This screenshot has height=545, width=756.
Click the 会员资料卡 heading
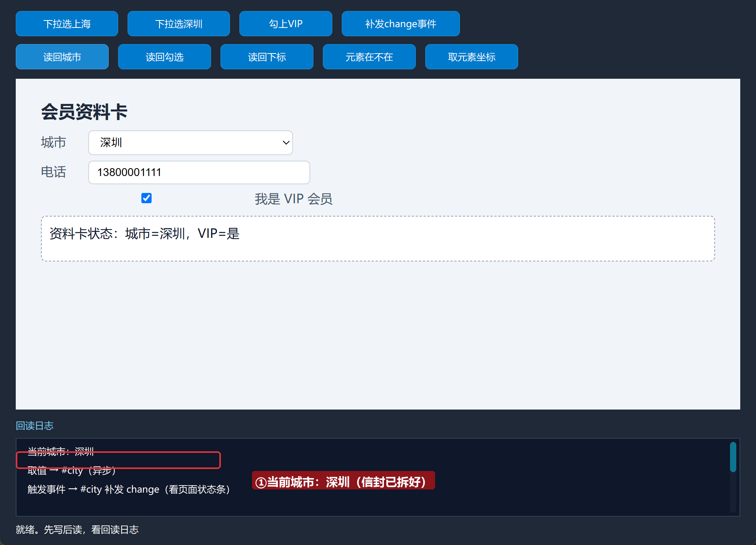[x=84, y=111]
